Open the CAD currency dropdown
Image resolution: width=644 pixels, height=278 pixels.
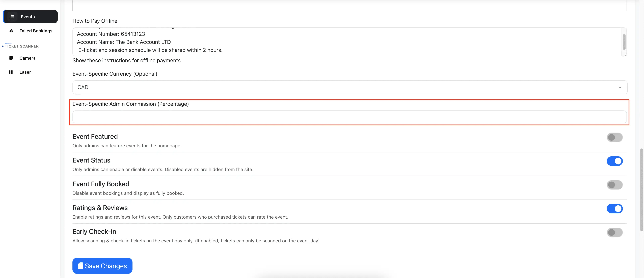tap(350, 87)
